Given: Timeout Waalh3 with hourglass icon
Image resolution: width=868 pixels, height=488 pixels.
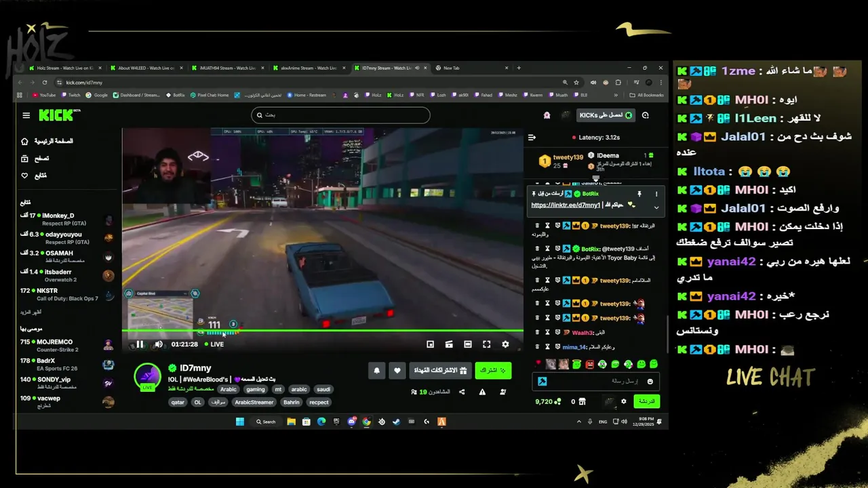Looking at the screenshot, I should (x=547, y=332).
